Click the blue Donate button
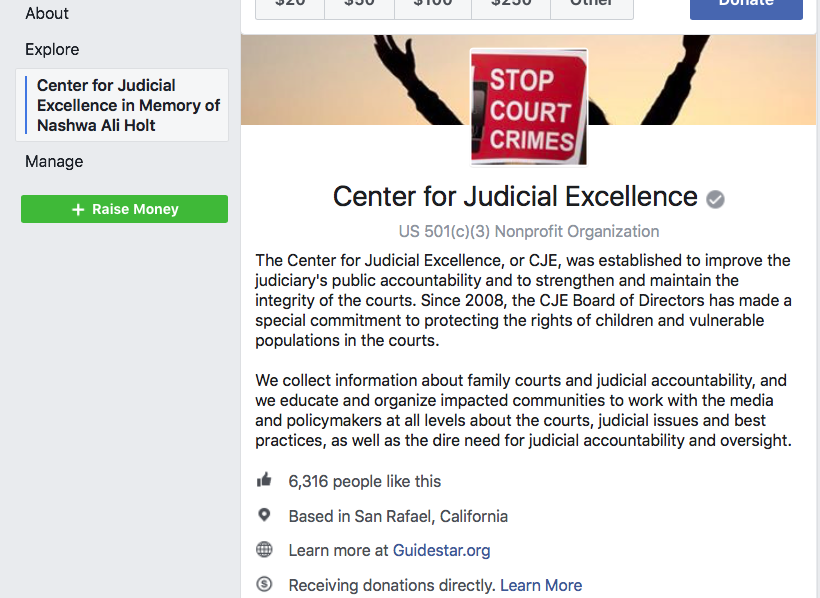 tap(746, 5)
